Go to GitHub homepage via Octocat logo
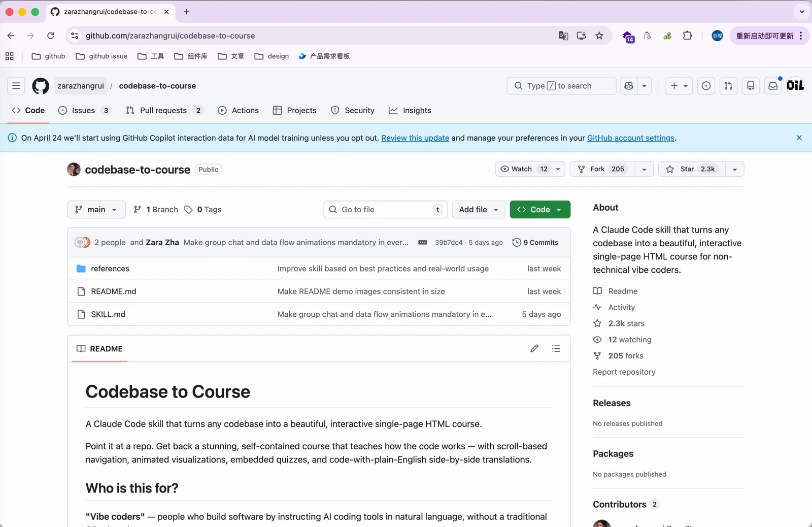This screenshot has width=812, height=527. (x=41, y=86)
